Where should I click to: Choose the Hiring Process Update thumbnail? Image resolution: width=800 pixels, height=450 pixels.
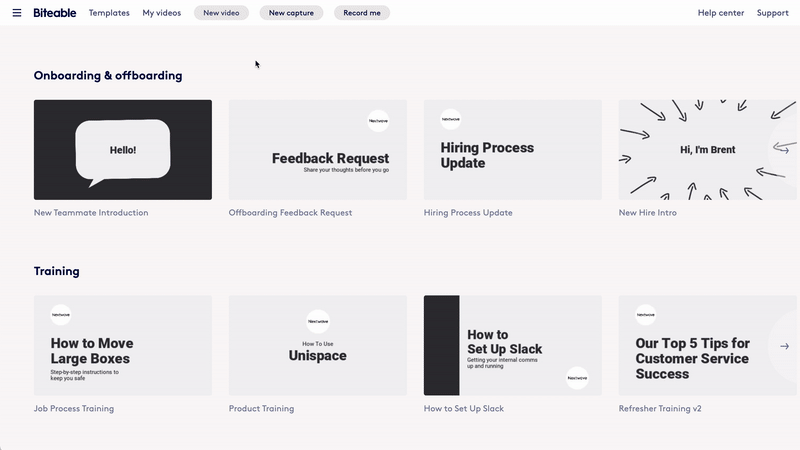[x=512, y=150]
